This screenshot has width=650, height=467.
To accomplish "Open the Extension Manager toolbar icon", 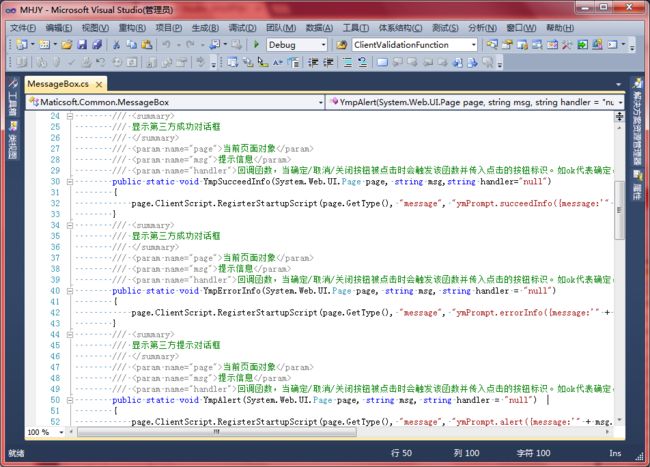I will tap(597, 44).
